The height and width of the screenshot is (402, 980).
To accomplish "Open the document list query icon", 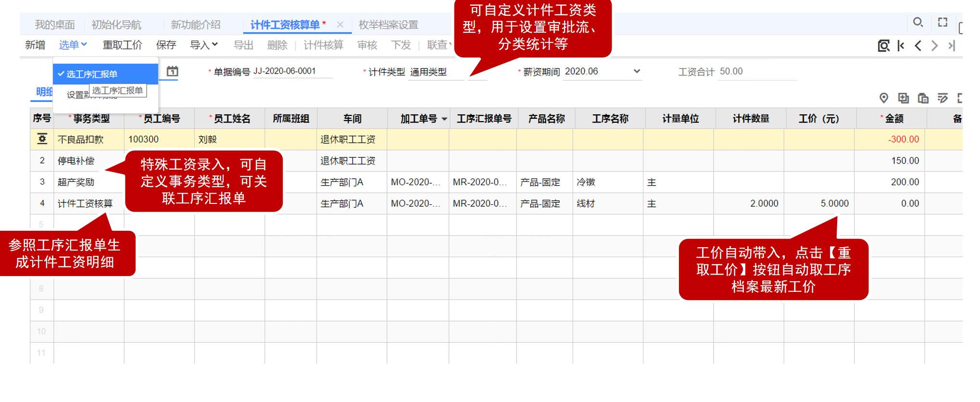I will [x=883, y=46].
